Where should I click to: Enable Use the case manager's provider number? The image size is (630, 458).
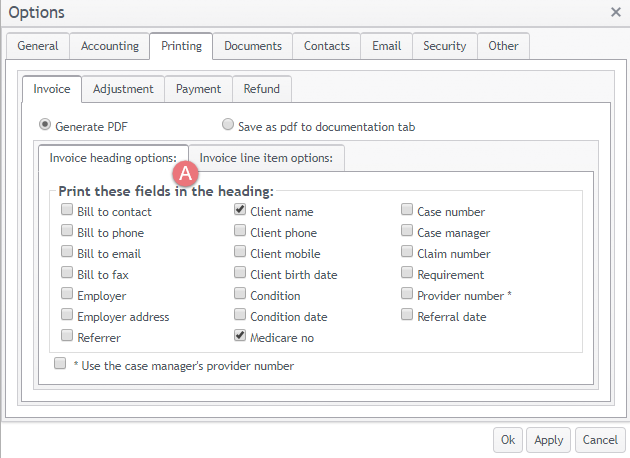[60, 365]
